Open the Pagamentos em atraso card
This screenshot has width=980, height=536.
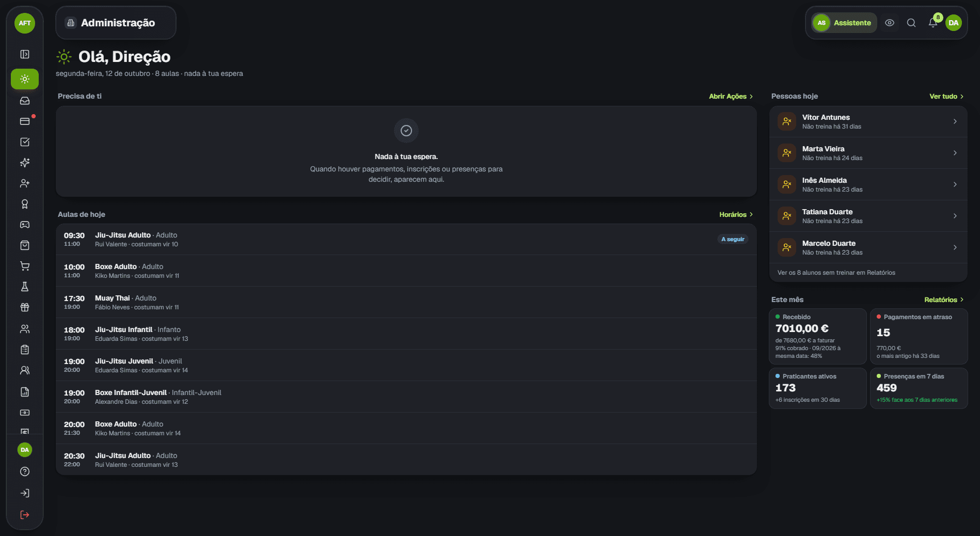point(919,337)
